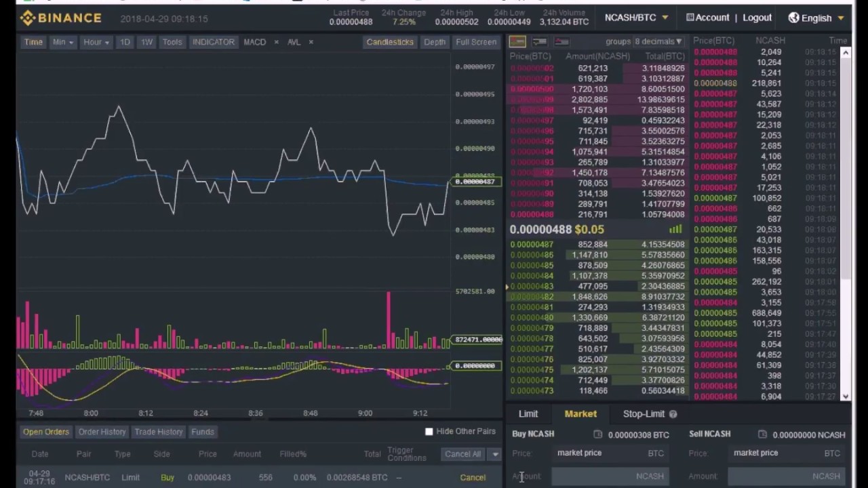The width and height of the screenshot is (868, 488).
Task: Switch to the Limit order tab
Action: tap(528, 414)
